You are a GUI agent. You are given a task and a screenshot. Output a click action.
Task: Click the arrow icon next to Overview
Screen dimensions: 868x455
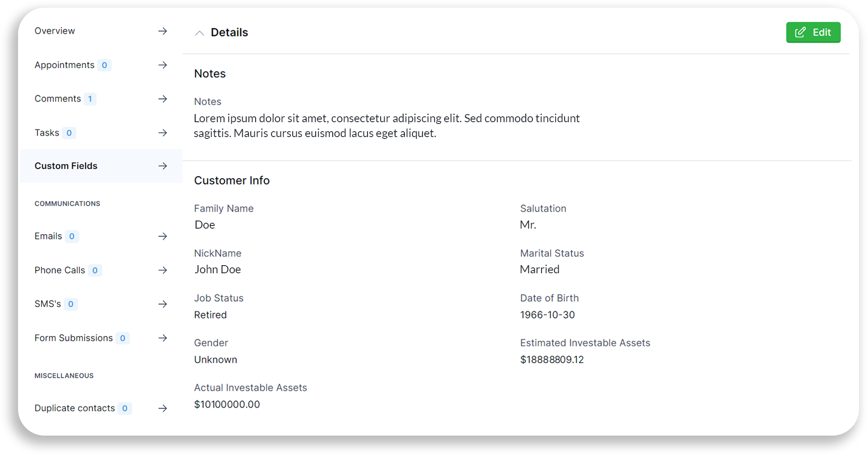click(x=163, y=31)
